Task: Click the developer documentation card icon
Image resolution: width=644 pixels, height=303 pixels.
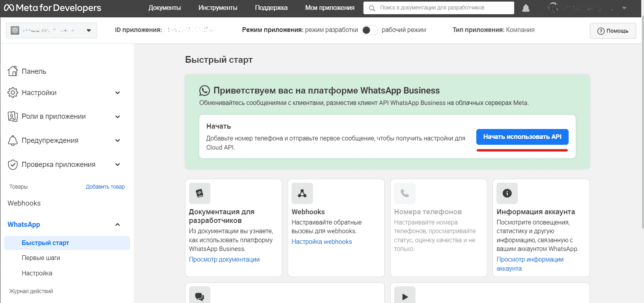Action: coord(200,193)
